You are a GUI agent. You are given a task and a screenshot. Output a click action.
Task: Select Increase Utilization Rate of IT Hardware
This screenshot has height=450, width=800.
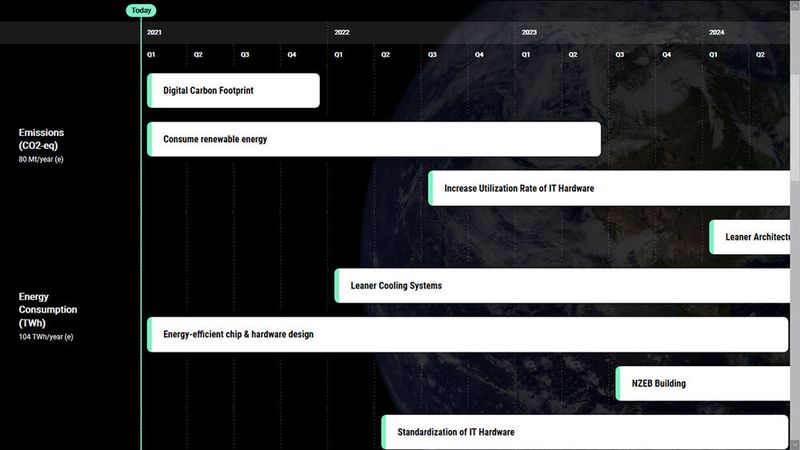(x=609, y=188)
